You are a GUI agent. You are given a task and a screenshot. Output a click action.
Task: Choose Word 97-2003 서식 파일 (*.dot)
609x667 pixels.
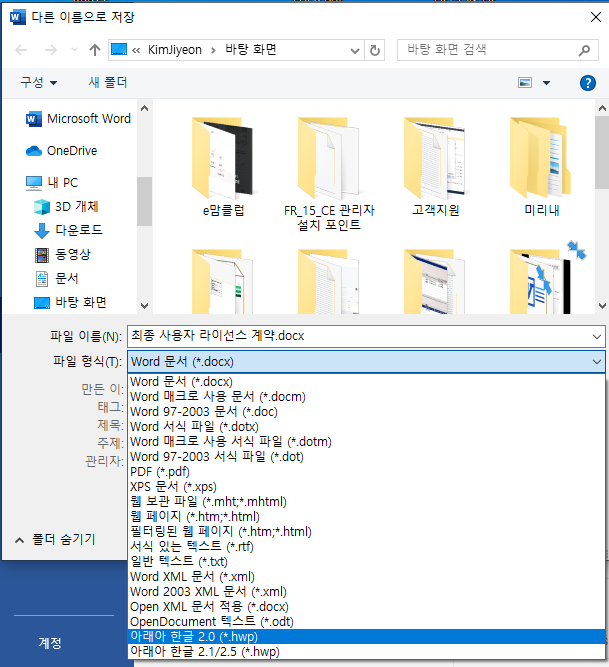(366, 456)
